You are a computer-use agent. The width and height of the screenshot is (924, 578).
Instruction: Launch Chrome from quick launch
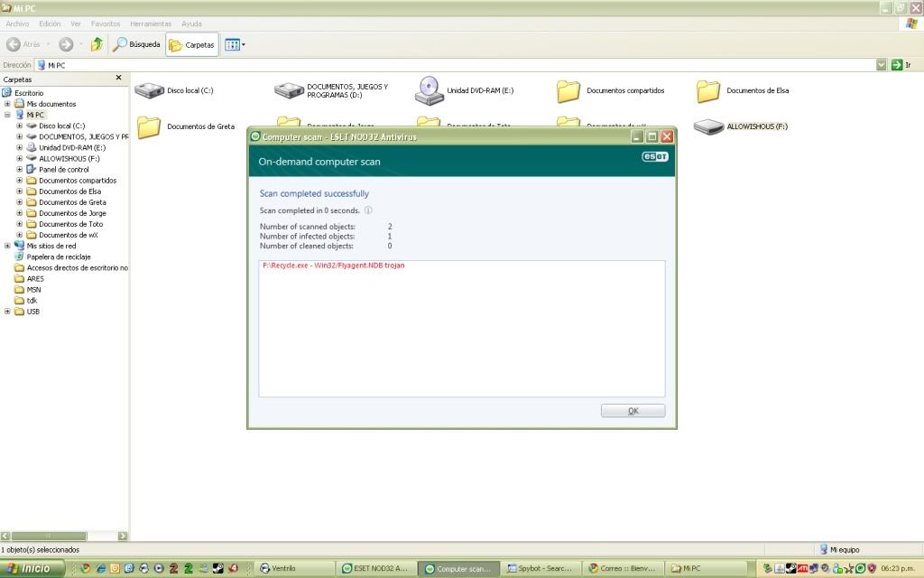click(86, 569)
